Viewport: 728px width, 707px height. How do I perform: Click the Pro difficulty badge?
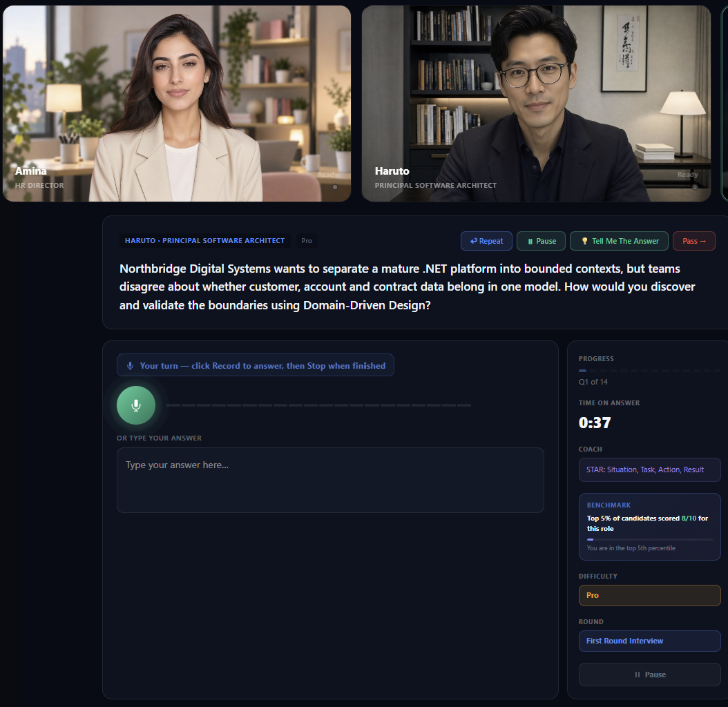click(649, 595)
